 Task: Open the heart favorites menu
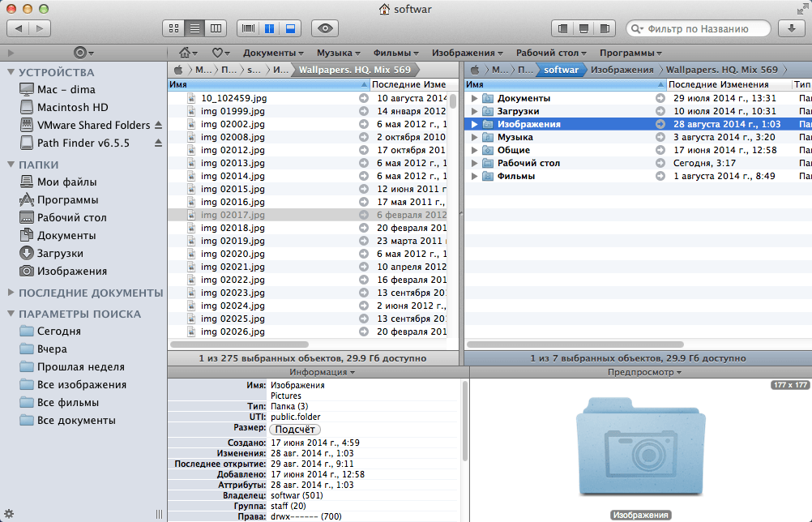pyautogui.click(x=220, y=53)
